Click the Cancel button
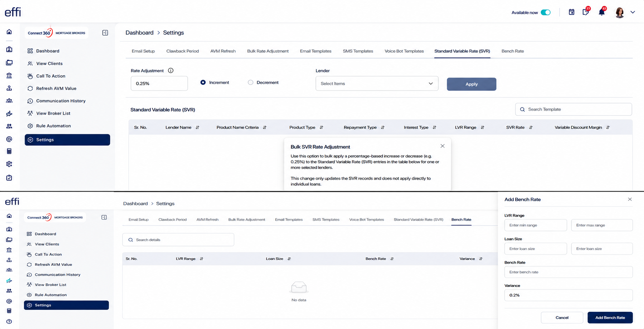Image resolution: width=644 pixels, height=329 pixels. point(562,318)
